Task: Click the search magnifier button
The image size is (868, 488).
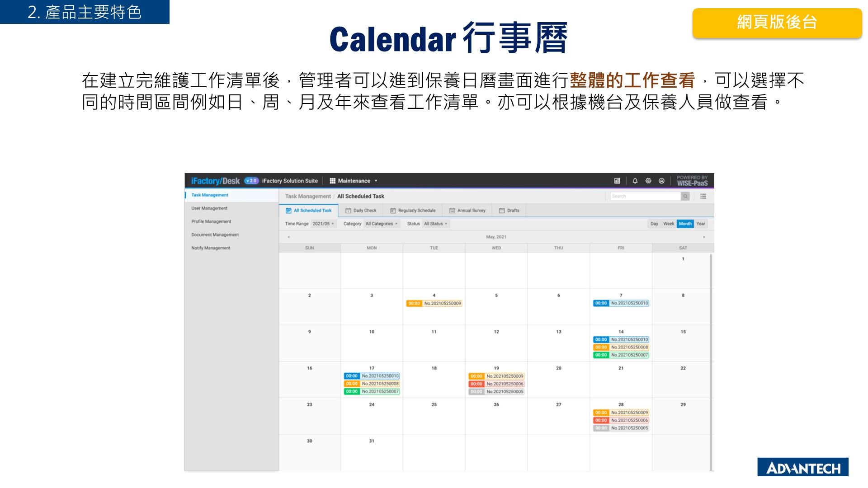Action: [685, 196]
